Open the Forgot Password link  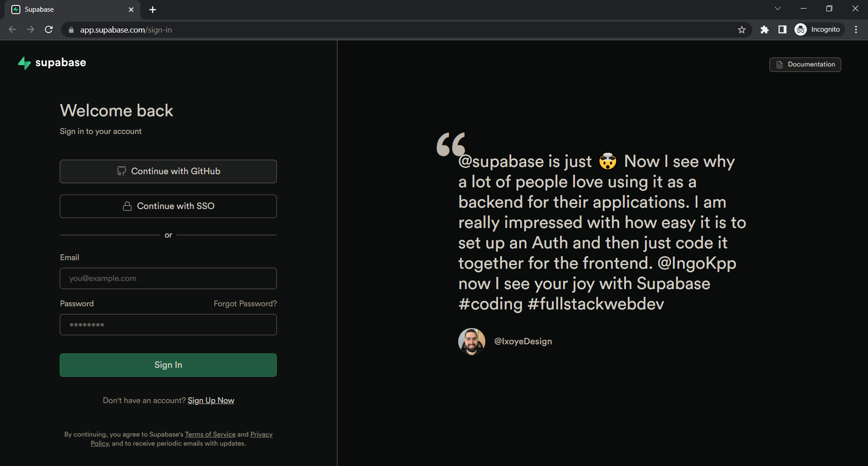tap(245, 304)
